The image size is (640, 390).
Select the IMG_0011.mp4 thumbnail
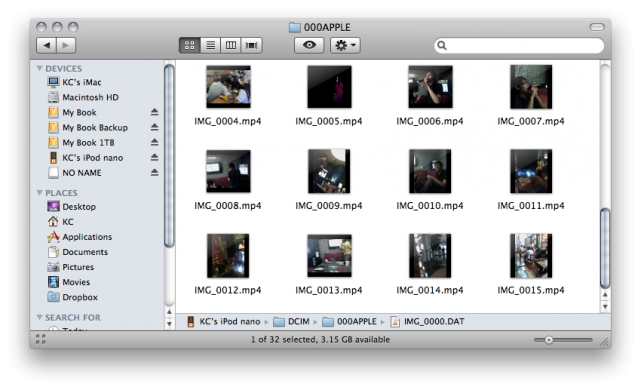click(531, 171)
